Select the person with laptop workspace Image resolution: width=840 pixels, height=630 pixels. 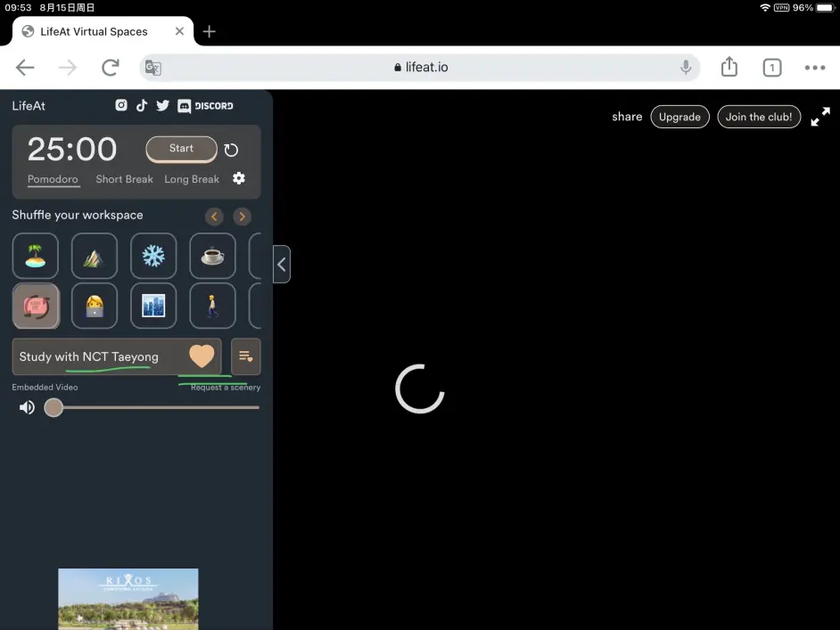click(95, 306)
